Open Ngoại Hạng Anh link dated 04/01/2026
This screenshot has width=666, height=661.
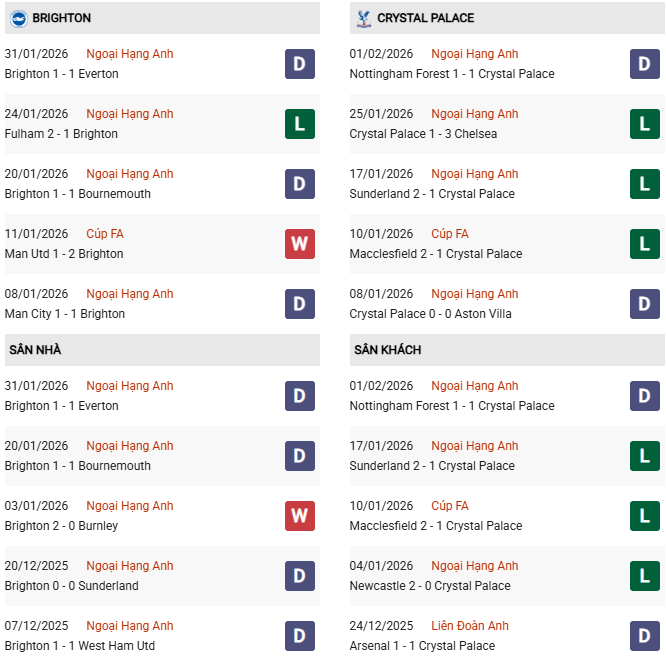(x=475, y=566)
